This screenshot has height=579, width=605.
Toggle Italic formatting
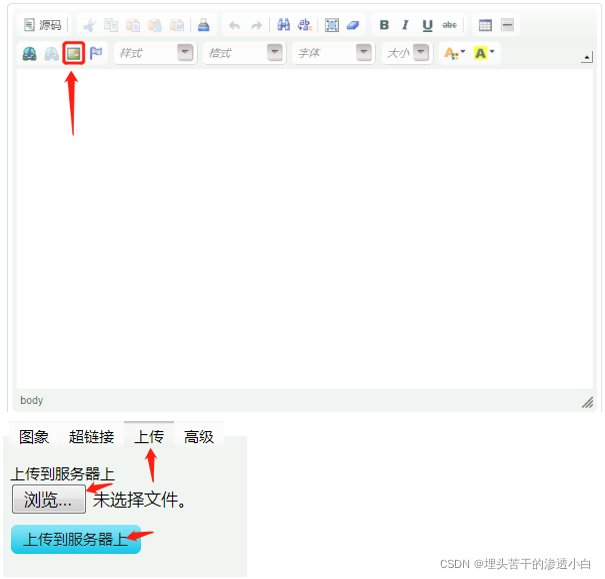(x=405, y=25)
